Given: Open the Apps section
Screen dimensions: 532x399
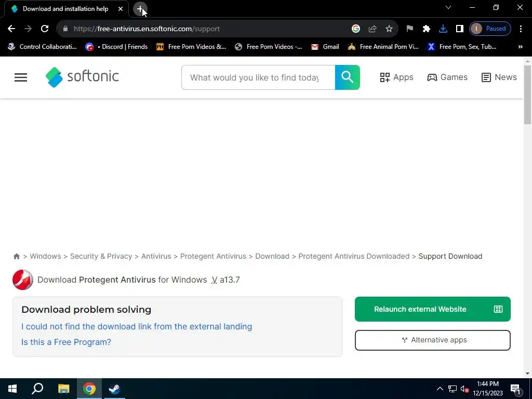Looking at the screenshot, I should coord(396,77).
